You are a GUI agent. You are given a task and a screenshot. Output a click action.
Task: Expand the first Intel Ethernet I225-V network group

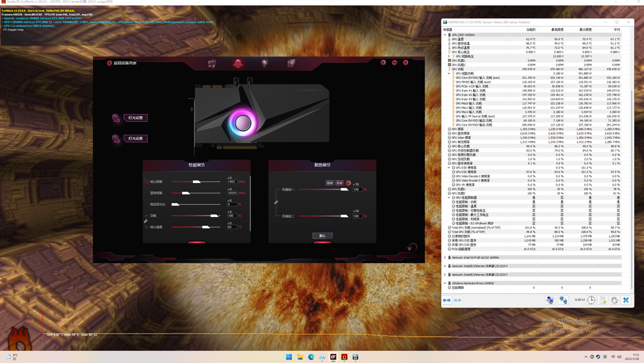[445, 266]
